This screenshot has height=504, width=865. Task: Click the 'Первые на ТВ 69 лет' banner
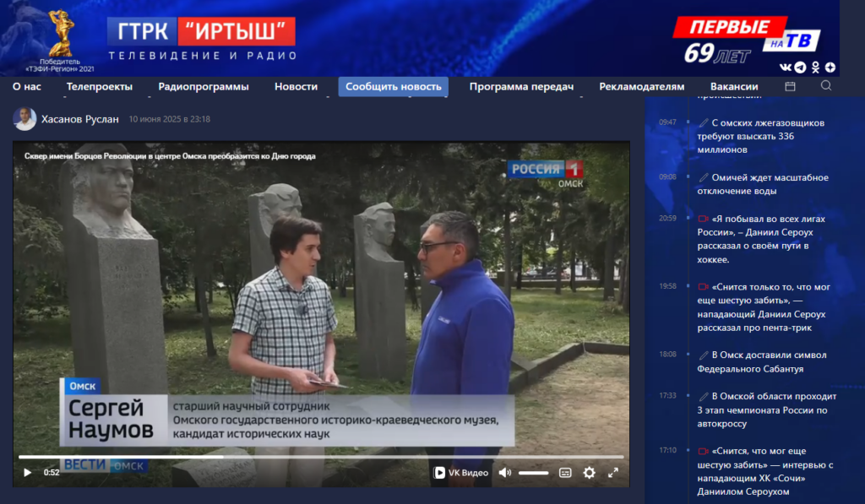tap(746, 41)
